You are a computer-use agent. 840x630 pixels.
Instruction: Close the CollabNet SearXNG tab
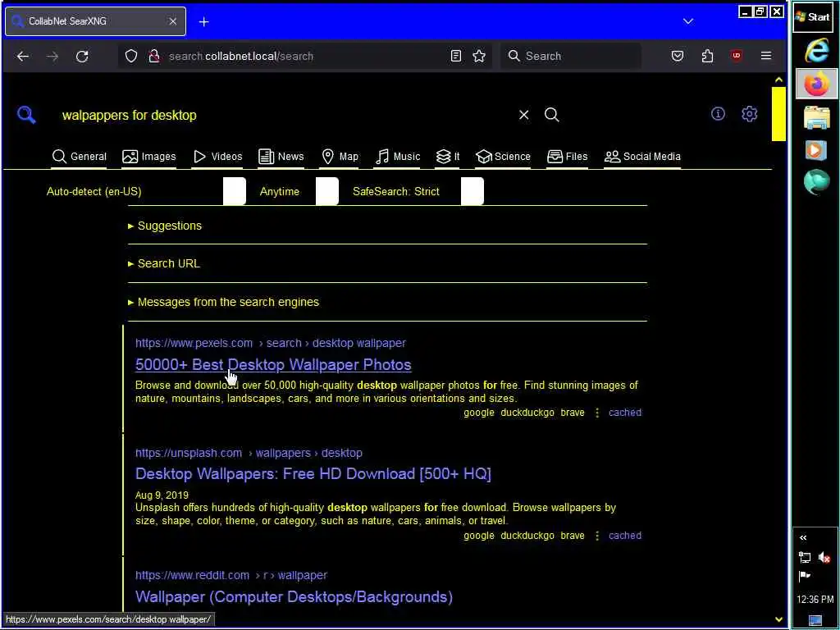[x=172, y=21]
